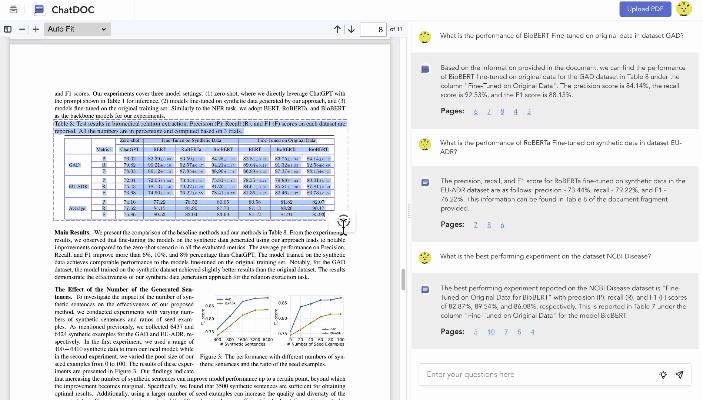This screenshot has width=703, height=400.
Task: Click the 'Main Results' paragraph heading
Action: coord(72,232)
